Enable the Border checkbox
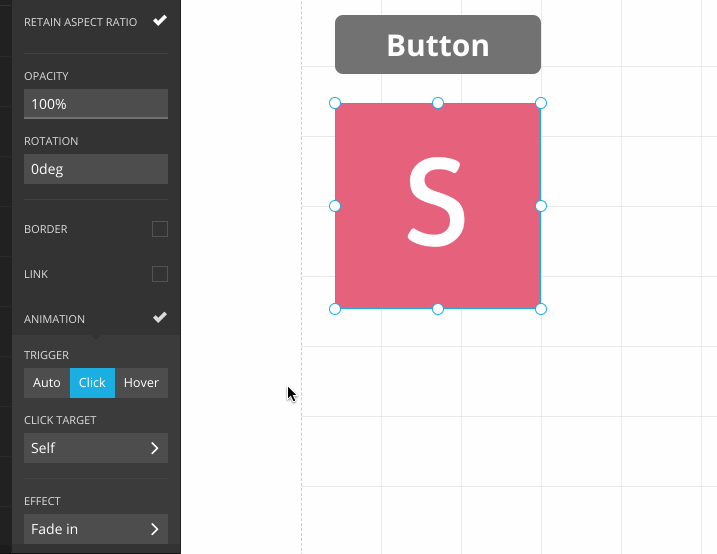The image size is (717, 554). 160,229
